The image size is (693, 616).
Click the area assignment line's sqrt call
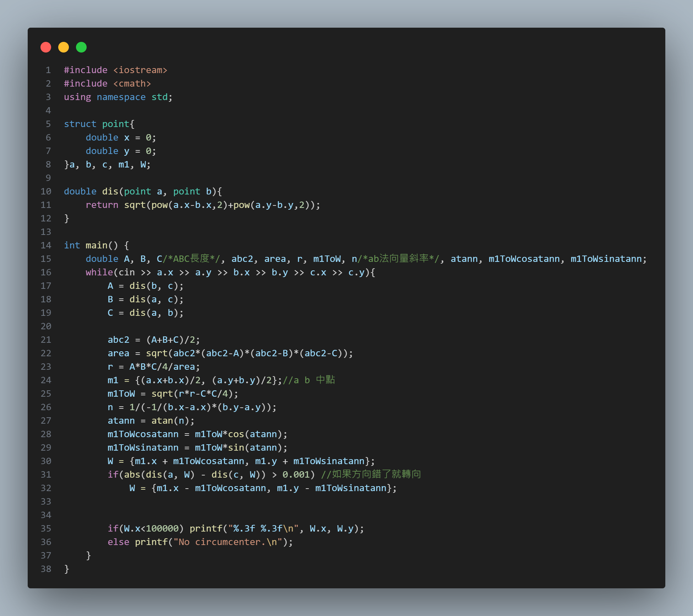(156, 353)
